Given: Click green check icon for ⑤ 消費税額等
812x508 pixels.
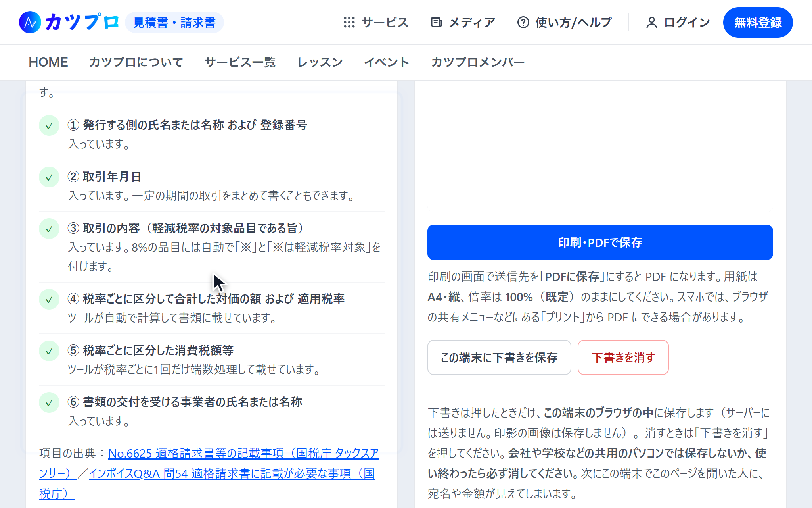Looking at the screenshot, I should pos(49,351).
